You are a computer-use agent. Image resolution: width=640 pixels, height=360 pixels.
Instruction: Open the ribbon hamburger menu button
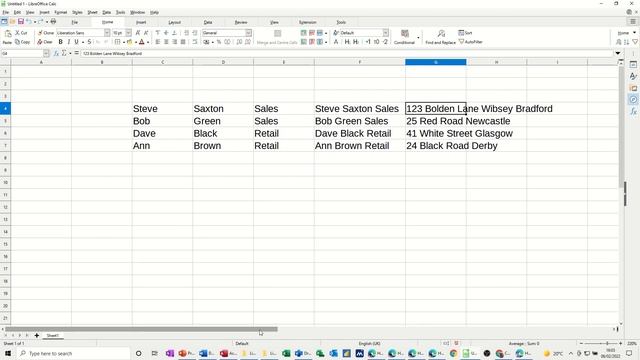pos(633,22)
